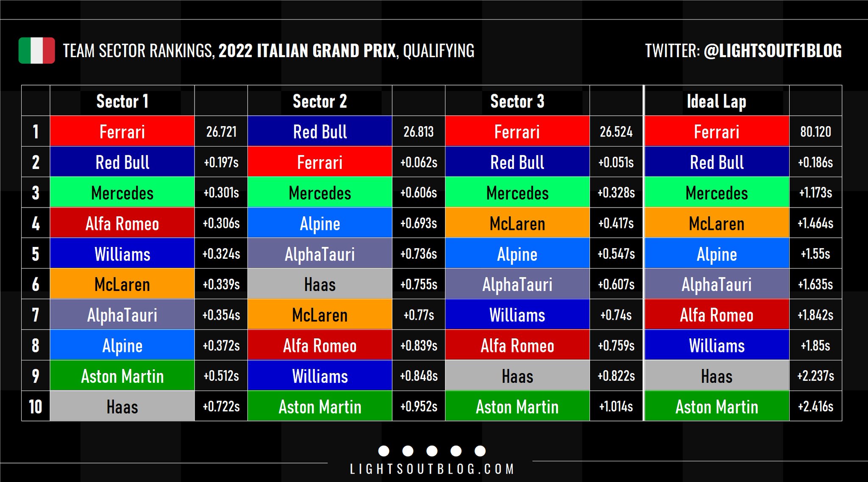Click the rank number 10 row label
The height and width of the screenshot is (482, 868).
coord(36,407)
